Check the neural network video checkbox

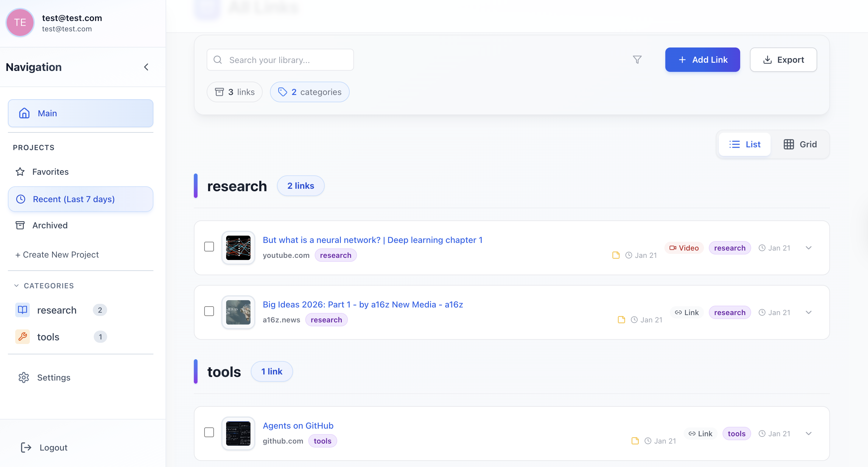click(209, 247)
